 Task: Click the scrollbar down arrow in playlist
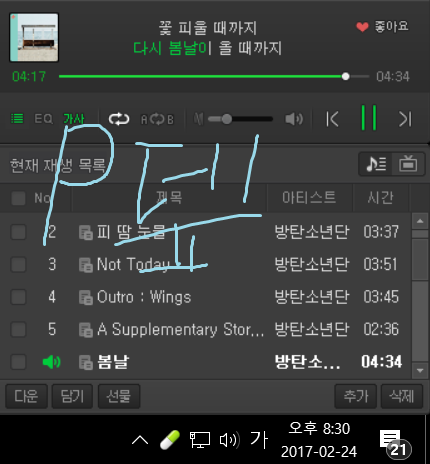pos(420,370)
